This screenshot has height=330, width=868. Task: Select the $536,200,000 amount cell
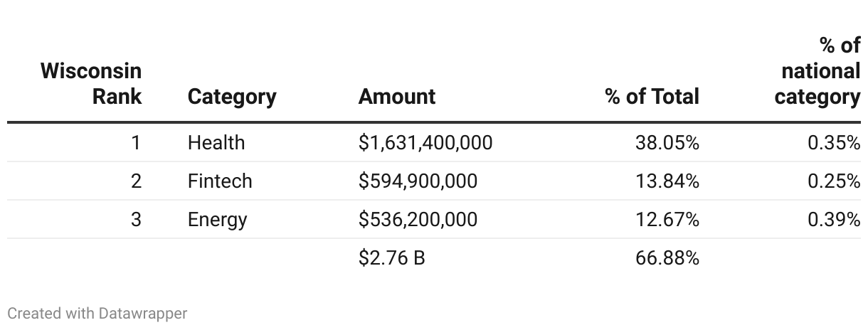click(418, 220)
